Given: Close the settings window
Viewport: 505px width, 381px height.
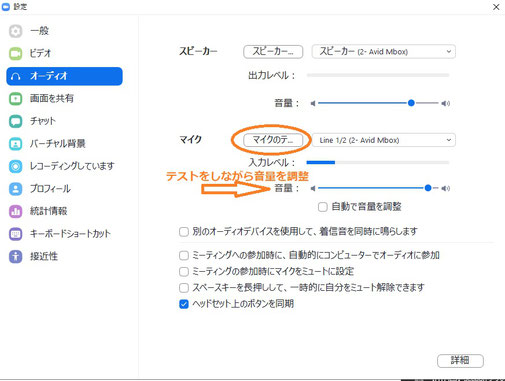Looking at the screenshot, I should (496, 7).
